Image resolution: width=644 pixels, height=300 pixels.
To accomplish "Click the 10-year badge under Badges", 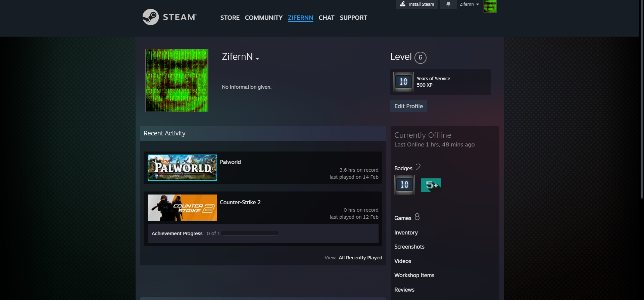I will [x=404, y=185].
